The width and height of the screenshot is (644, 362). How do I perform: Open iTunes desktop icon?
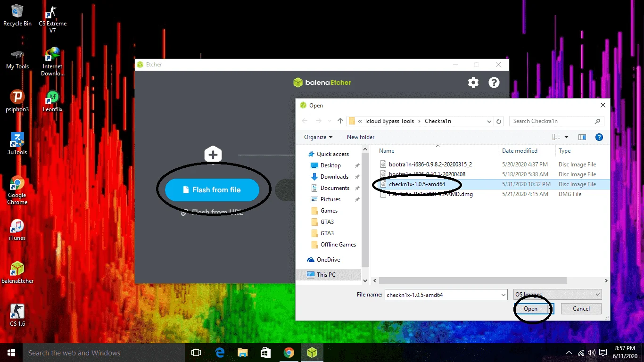(17, 230)
